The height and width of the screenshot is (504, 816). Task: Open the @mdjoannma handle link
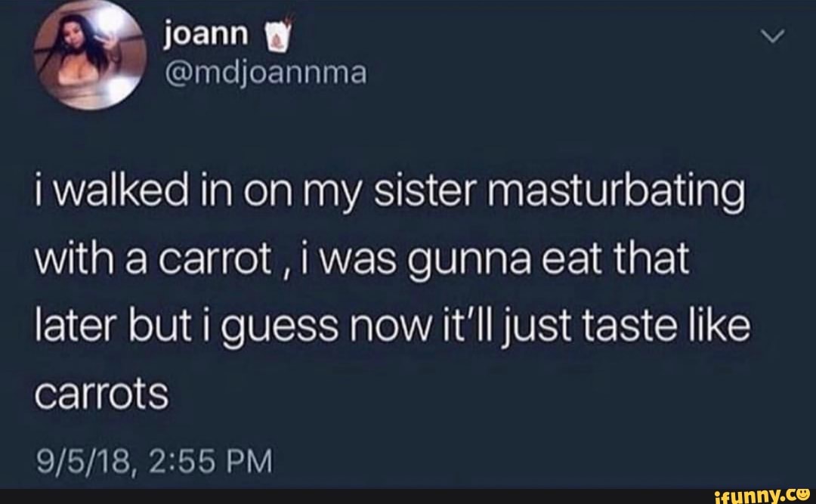click(265, 73)
